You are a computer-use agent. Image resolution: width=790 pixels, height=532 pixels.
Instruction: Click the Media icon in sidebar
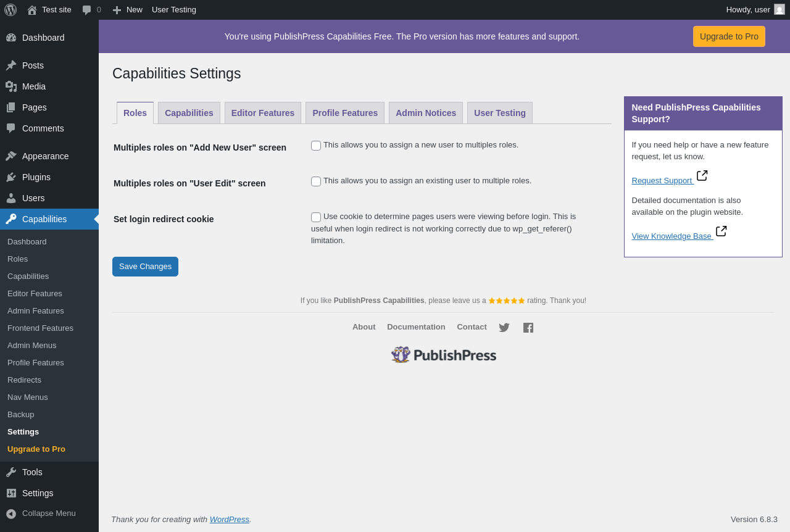click(11, 86)
